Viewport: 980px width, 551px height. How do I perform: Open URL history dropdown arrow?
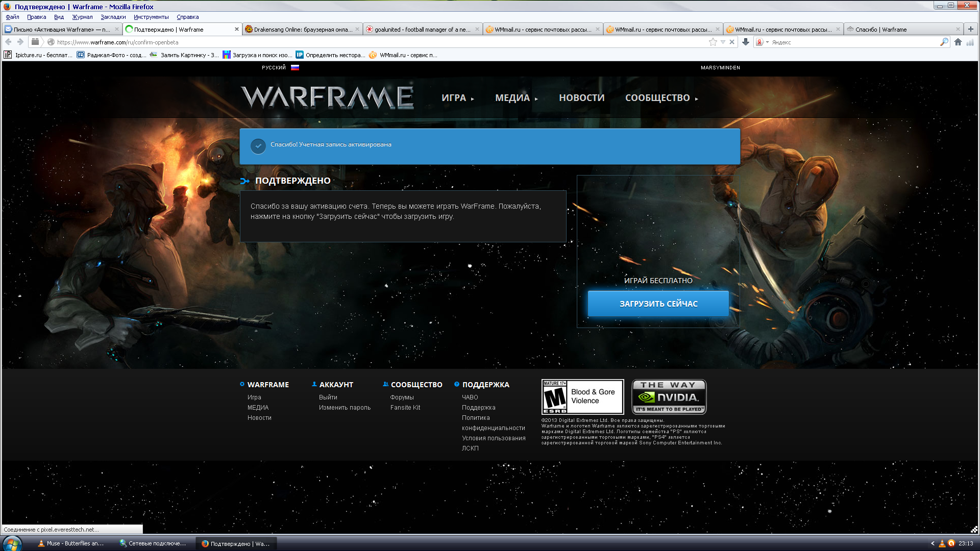pos(723,42)
